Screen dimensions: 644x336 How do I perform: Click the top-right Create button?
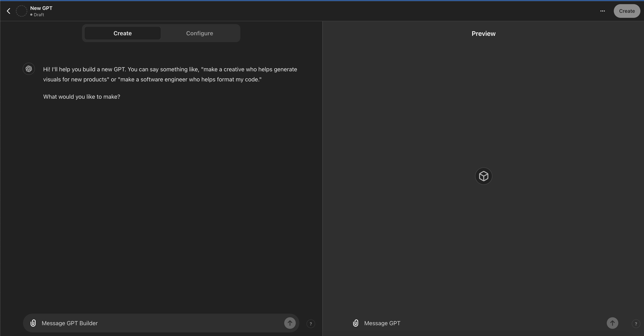pos(627,11)
